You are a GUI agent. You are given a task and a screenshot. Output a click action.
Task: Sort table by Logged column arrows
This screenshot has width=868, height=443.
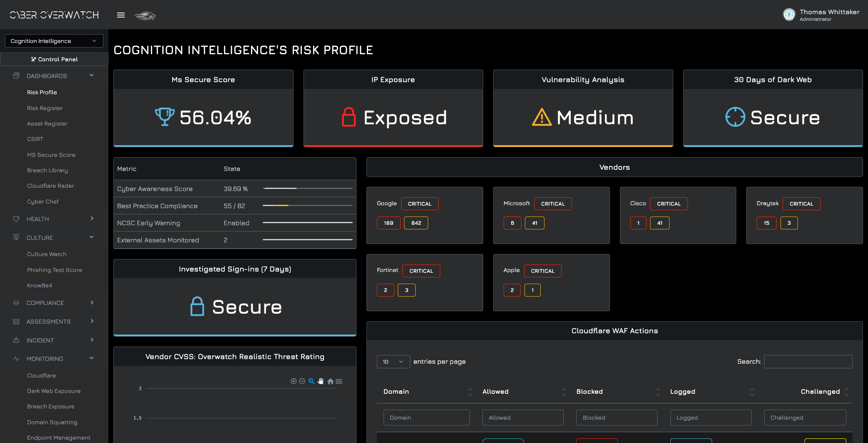[752, 392]
